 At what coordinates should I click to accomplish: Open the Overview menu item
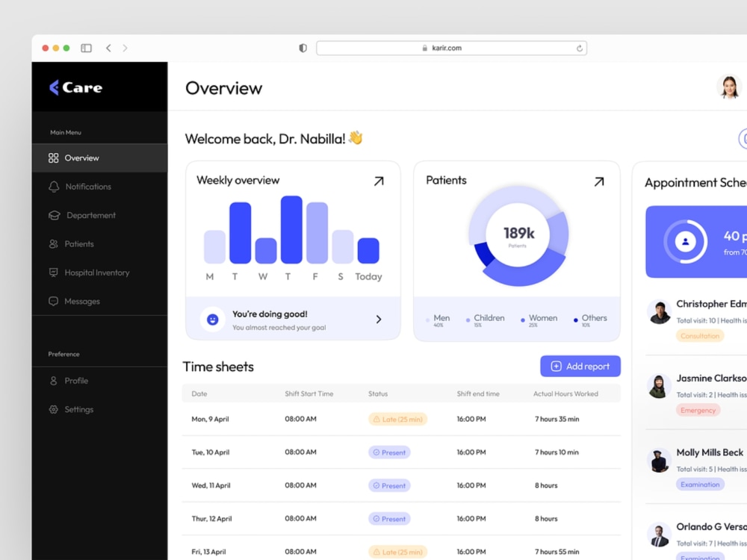(x=99, y=158)
